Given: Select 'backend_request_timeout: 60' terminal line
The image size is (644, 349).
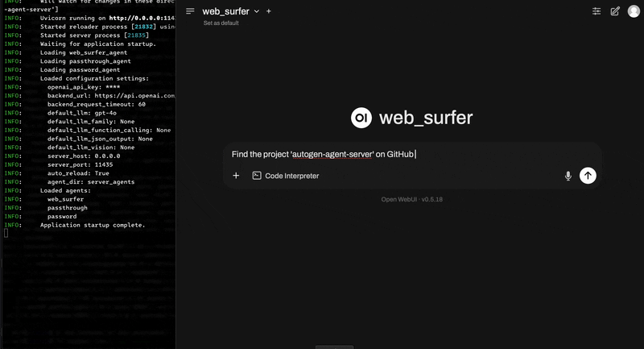Looking at the screenshot, I should [x=97, y=105].
